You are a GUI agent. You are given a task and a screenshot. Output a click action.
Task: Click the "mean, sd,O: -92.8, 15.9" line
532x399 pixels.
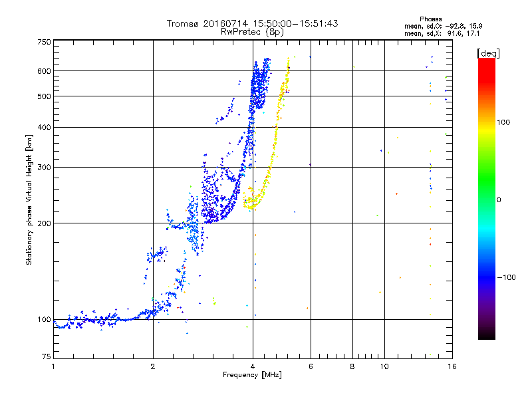coord(443,26)
